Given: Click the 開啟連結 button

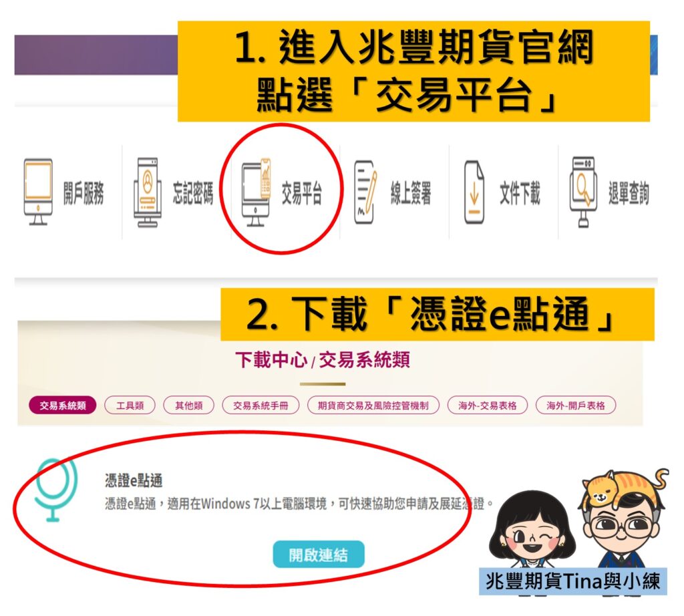Looking at the screenshot, I should pyautogui.click(x=319, y=555).
